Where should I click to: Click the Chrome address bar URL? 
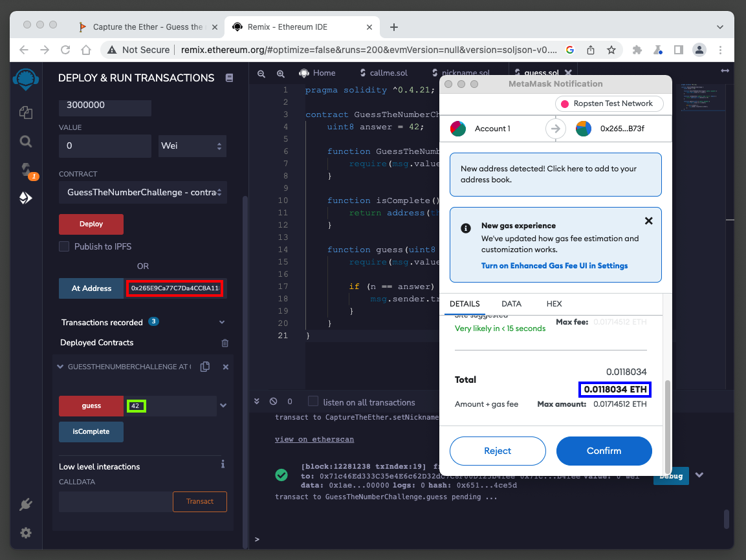(369, 50)
